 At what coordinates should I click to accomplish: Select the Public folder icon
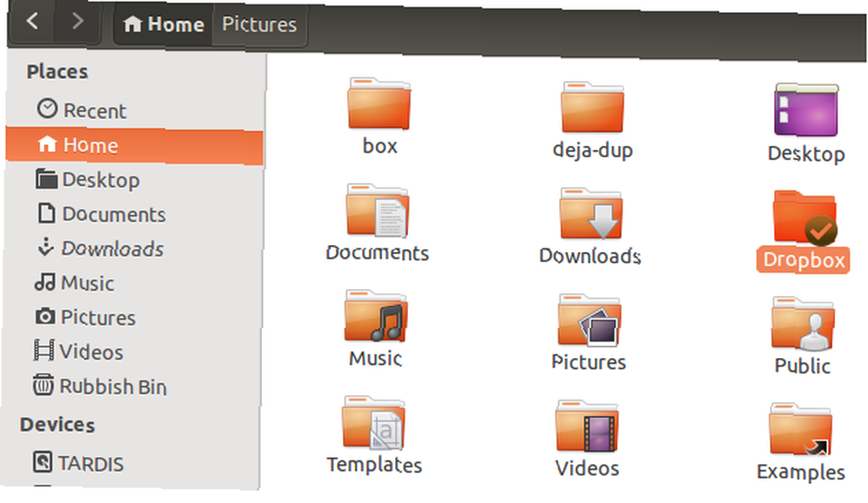point(803,323)
